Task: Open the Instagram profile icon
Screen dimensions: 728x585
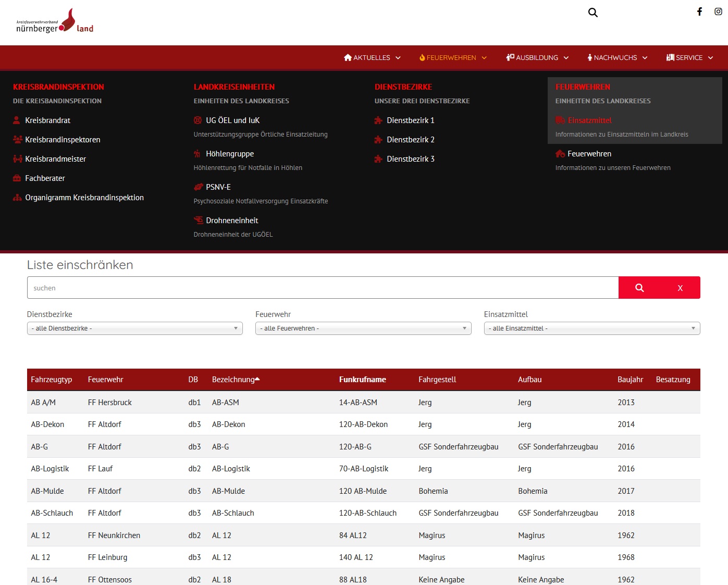Action: coord(718,11)
